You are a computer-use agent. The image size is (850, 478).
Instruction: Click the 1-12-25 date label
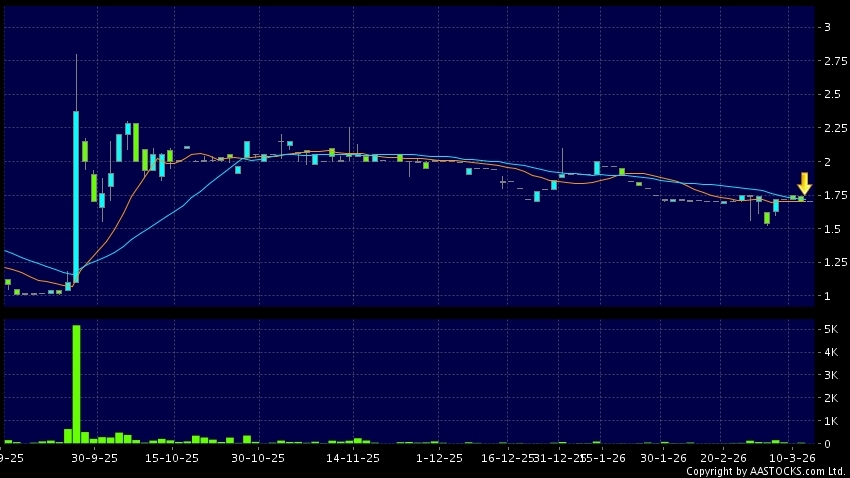tap(438, 457)
